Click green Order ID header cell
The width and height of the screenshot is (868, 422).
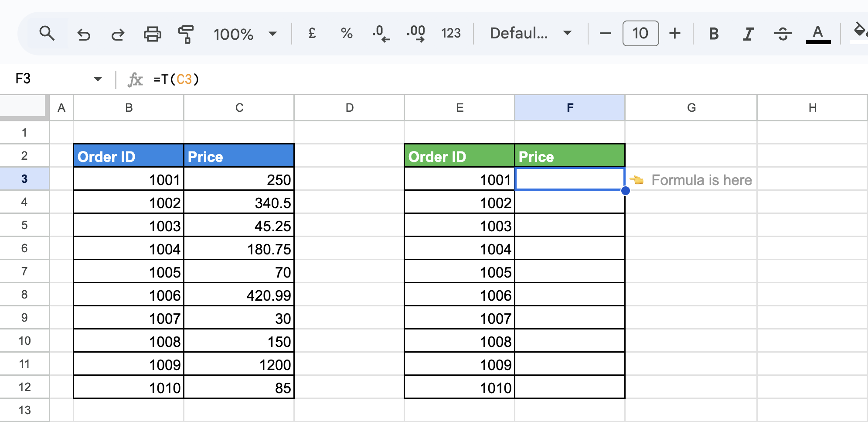tap(460, 156)
